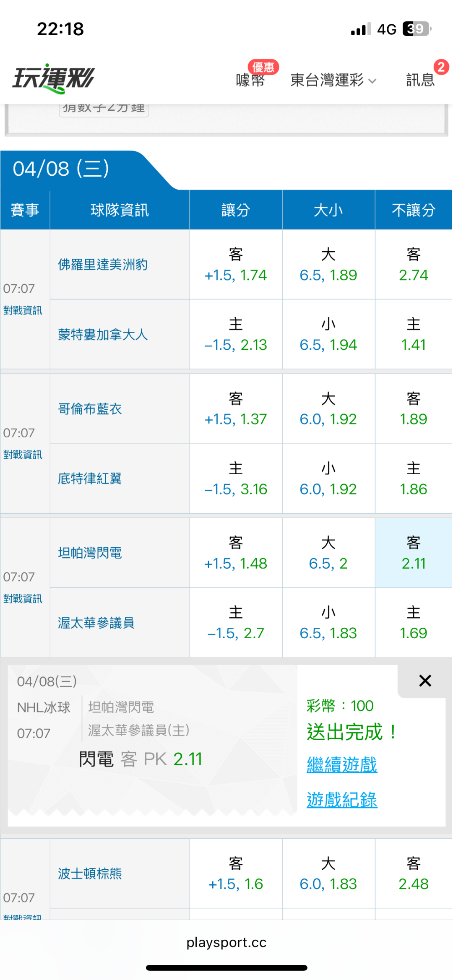The image size is (453, 980).
Task: Toggle Tampa Bay 客 2.11 moneyline
Action: point(413,553)
